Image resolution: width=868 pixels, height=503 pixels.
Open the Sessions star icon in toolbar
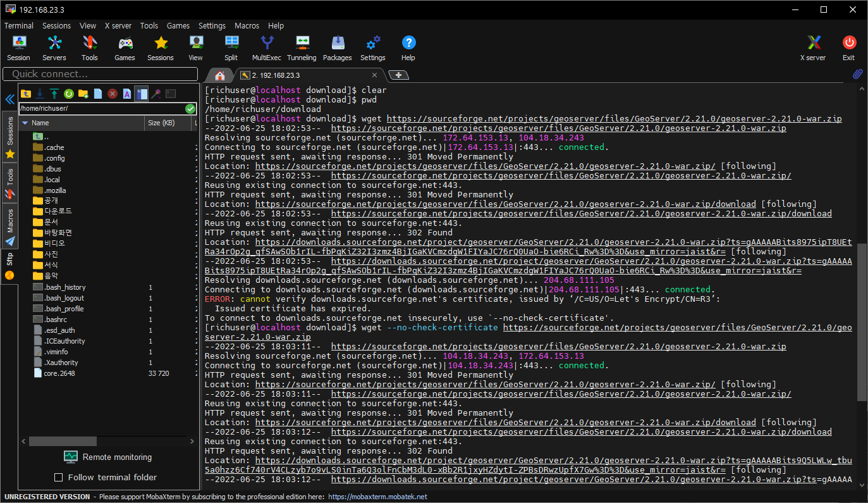point(161,48)
